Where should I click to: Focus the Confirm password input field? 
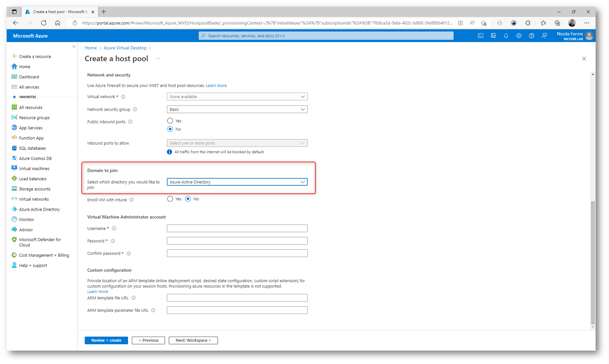[x=237, y=253]
